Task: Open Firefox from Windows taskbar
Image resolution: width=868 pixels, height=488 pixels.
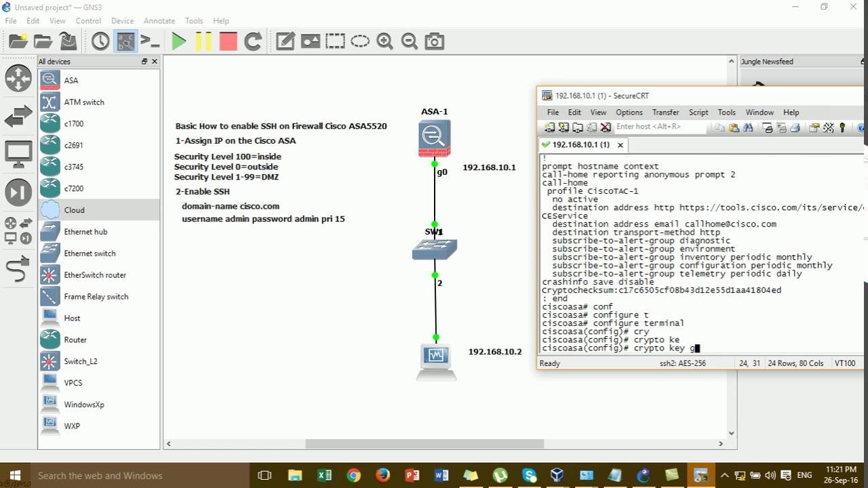Action: 383,476
